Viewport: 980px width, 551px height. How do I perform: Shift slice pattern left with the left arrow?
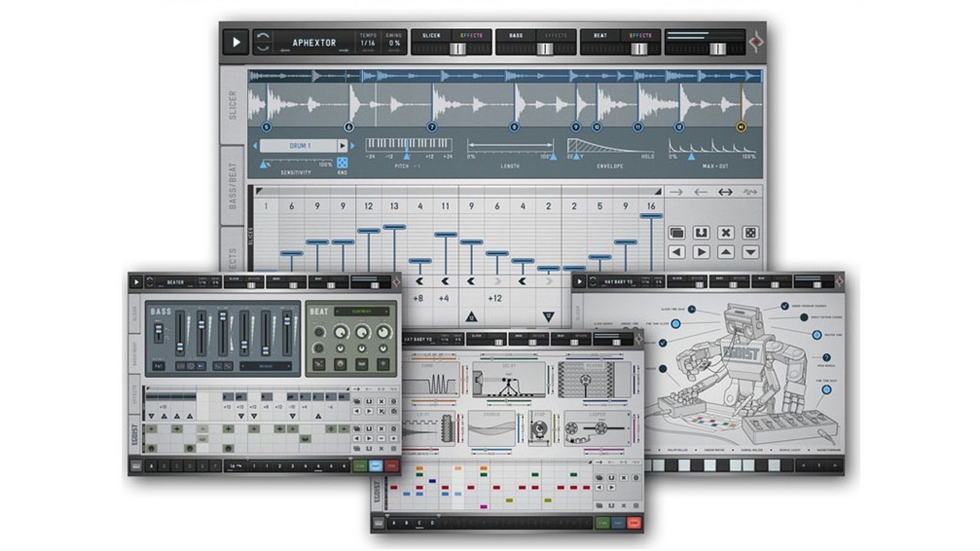coord(677,252)
